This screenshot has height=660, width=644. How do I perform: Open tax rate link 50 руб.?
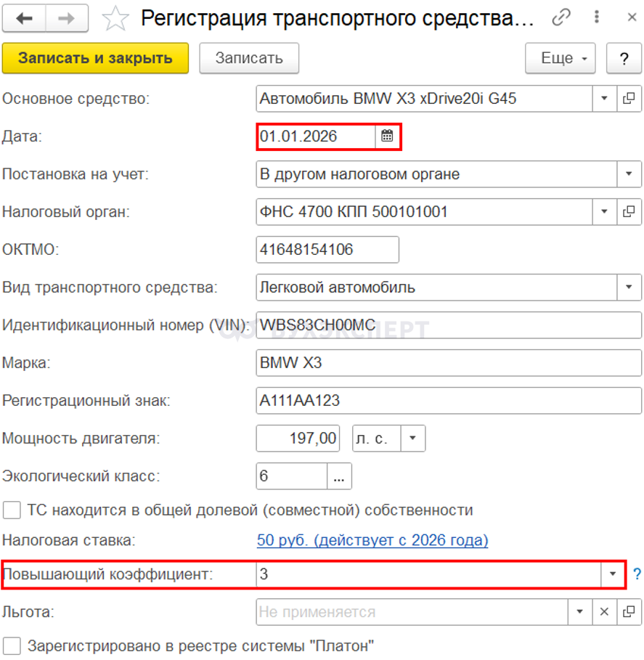[372, 540]
